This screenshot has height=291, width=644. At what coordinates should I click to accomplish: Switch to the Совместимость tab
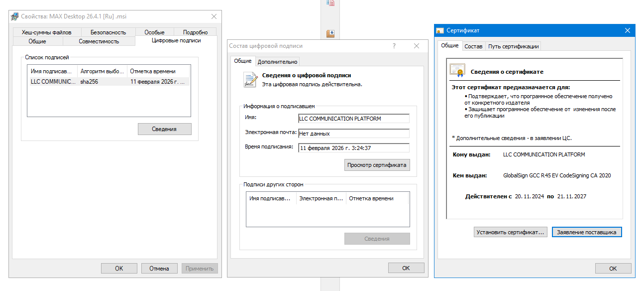point(99,41)
